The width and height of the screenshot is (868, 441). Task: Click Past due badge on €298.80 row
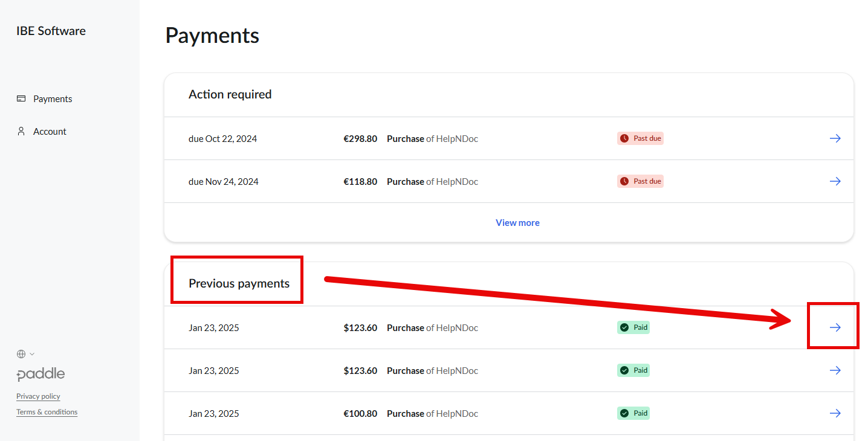coord(640,138)
